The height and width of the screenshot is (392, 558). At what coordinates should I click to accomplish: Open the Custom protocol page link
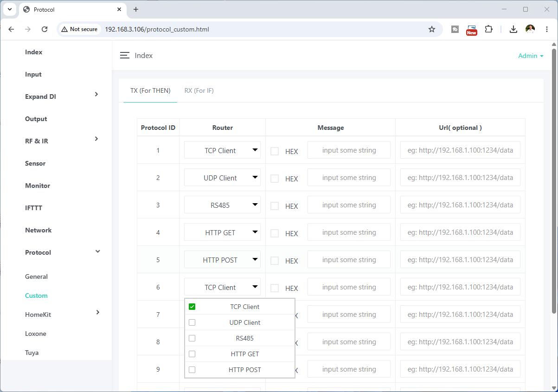pos(36,296)
